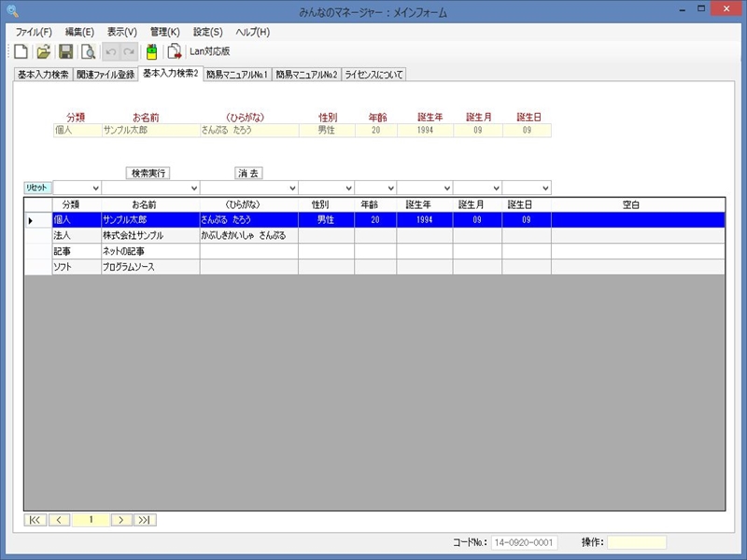747x560 pixels.
Task: Open the 管理(K) menu
Action: tap(164, 32)
